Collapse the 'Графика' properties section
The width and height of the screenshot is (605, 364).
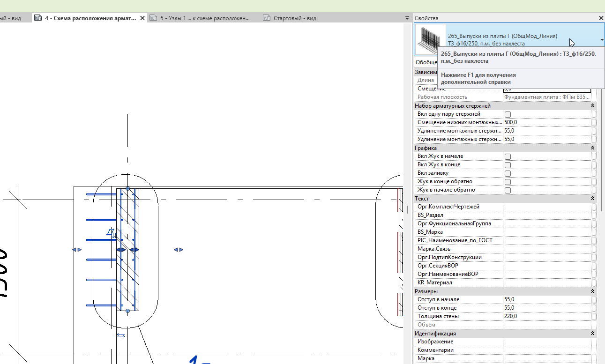(x=593, y=148)
